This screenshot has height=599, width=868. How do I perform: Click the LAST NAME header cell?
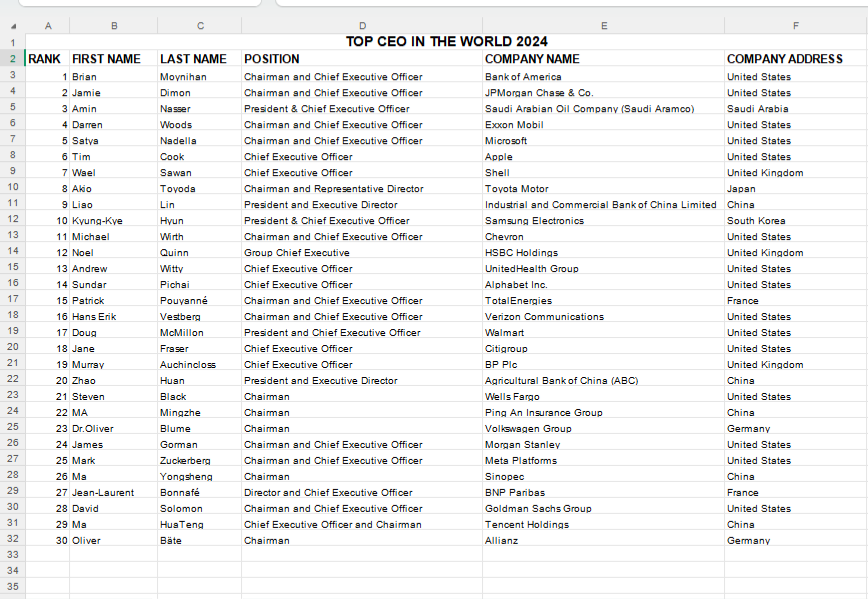coord(200,59)
